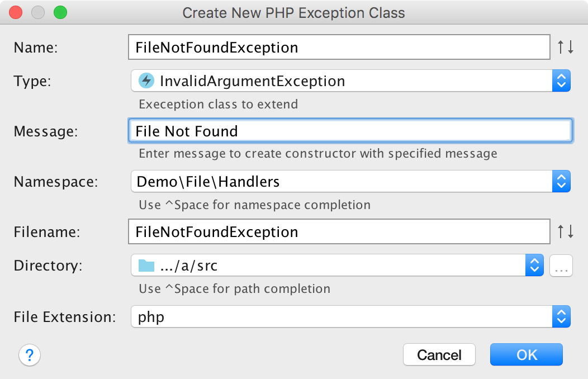Click the lightning bolt exception class icon
Screen dimensions: 588x379
146,81
